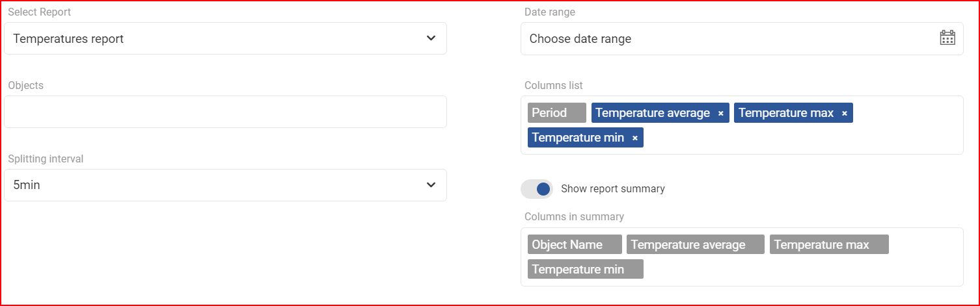Click into the Objects input field

tap(225, 112)
